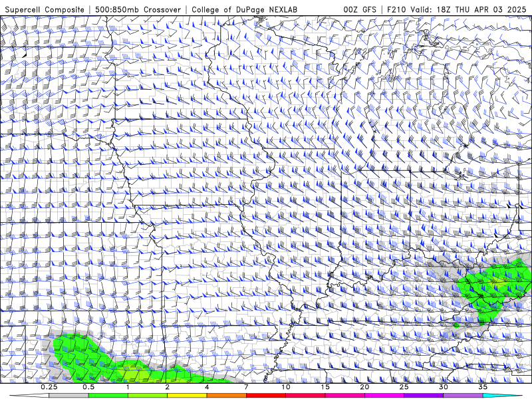Click the legend value 10
Image resolution: width=532 pixels, height=399 pixels.
(286, 387)
